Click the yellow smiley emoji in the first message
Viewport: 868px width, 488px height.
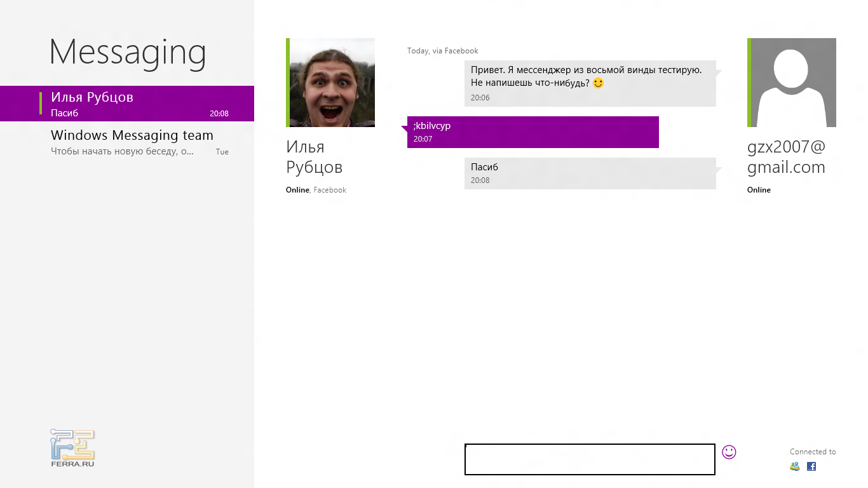(598, 83)
